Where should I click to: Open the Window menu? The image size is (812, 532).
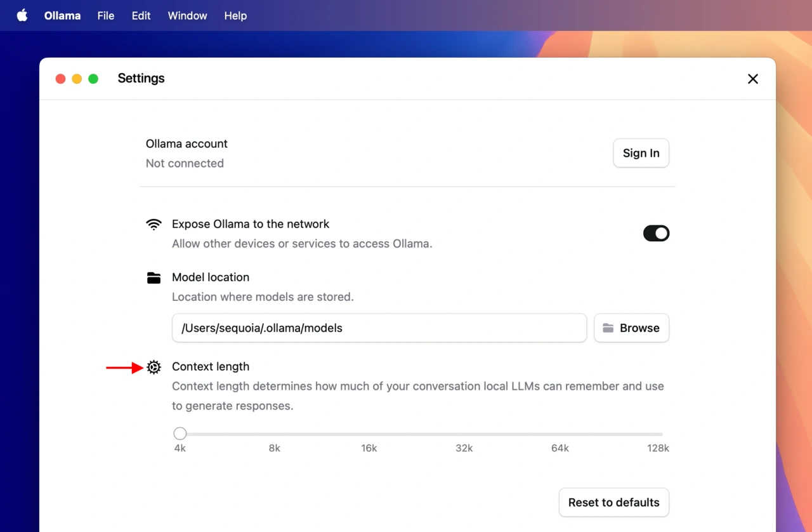click(x=187, y=16)
